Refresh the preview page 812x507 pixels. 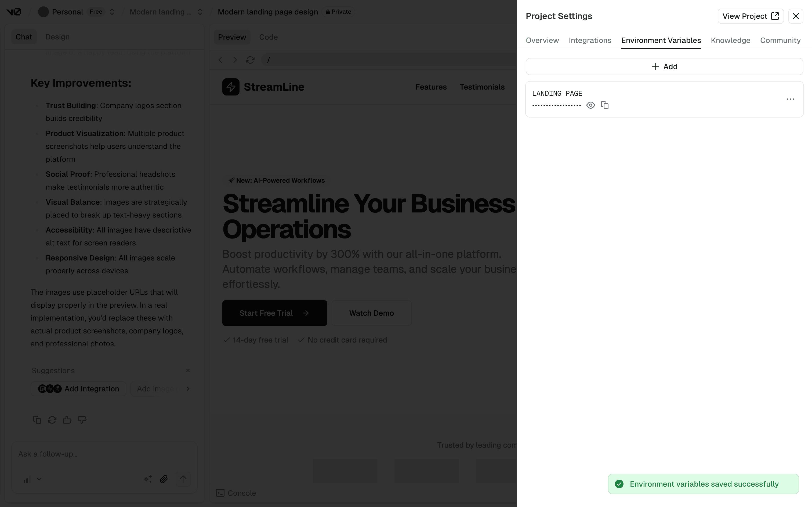click(250, 60)
